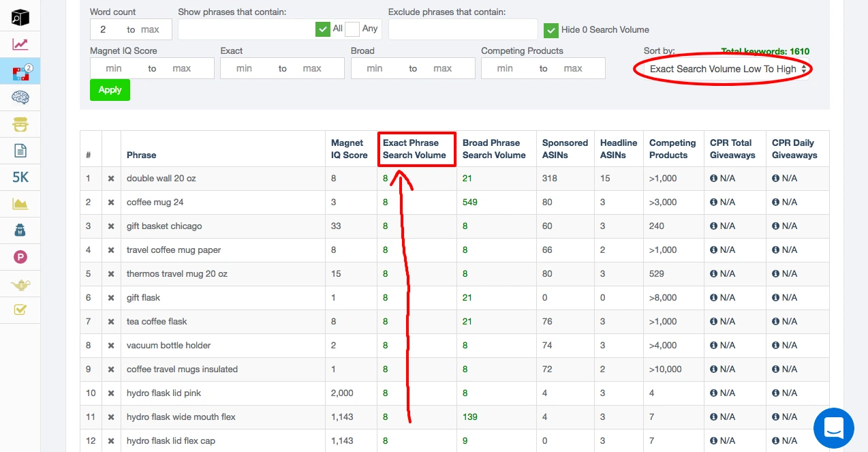Open the Trendster trends tool
Screen dimensions: 868x452
pyautogui.click(x=20, y=44)
